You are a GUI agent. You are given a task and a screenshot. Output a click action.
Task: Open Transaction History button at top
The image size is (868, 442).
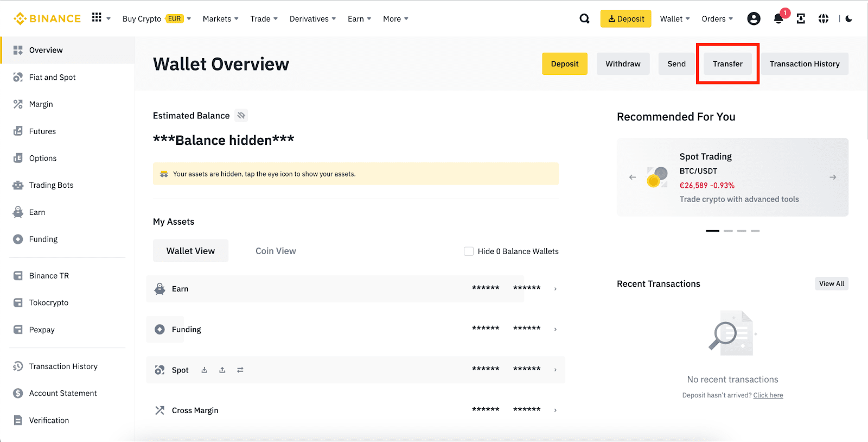coord(805,64)
